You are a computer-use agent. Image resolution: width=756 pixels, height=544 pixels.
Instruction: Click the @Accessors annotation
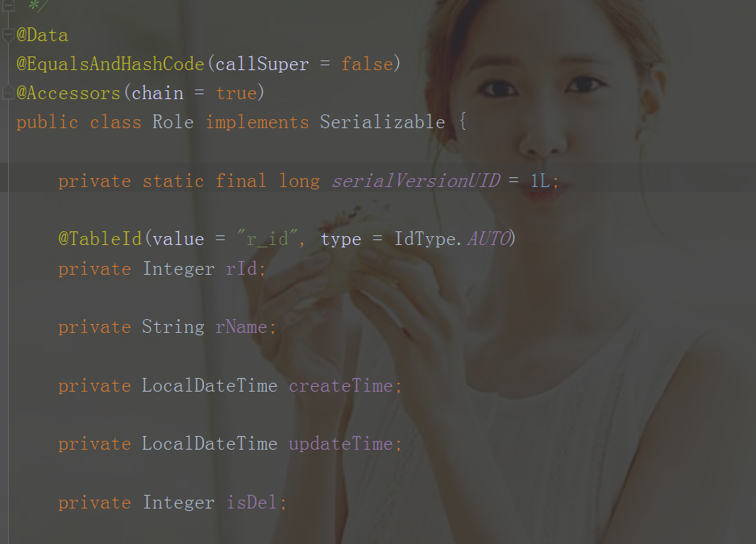point(69,93)
